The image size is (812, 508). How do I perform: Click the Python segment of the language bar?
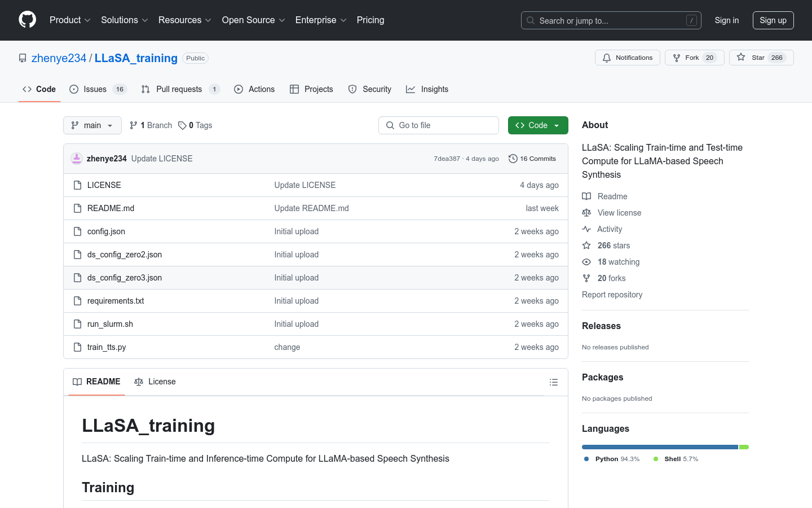click(x=660, y=447)
